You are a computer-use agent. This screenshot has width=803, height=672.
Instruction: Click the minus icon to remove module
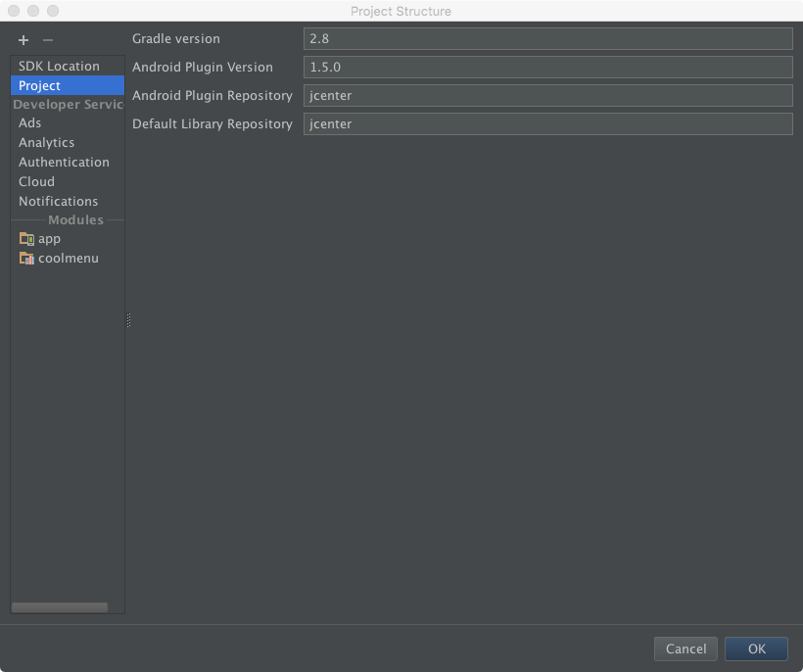click(x=48, y=40)
